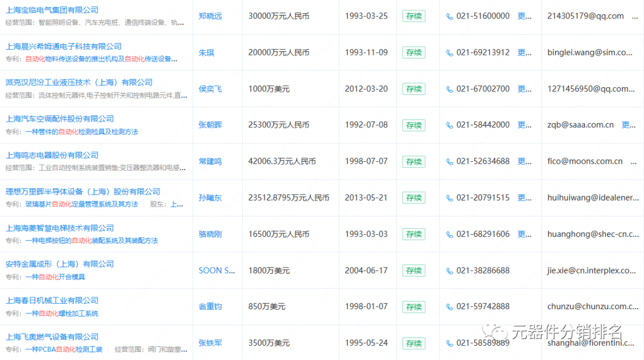This screenshot has width=644, height=360.
Task: Open legal representative 常建鸣
Action: [x=210, y=161]
